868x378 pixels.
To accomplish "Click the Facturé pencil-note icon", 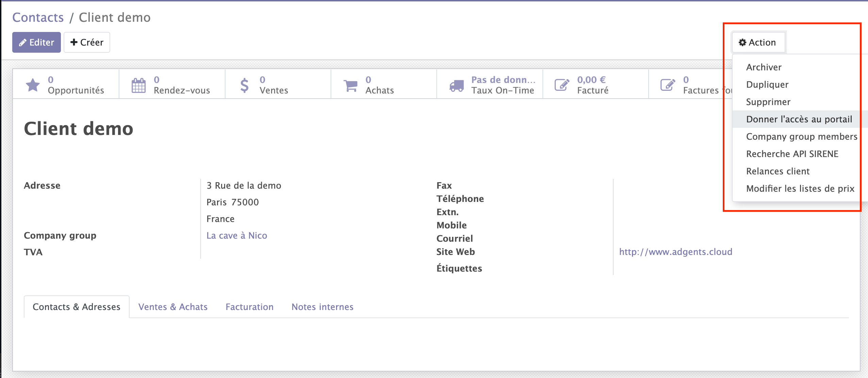I will point(562,85).
